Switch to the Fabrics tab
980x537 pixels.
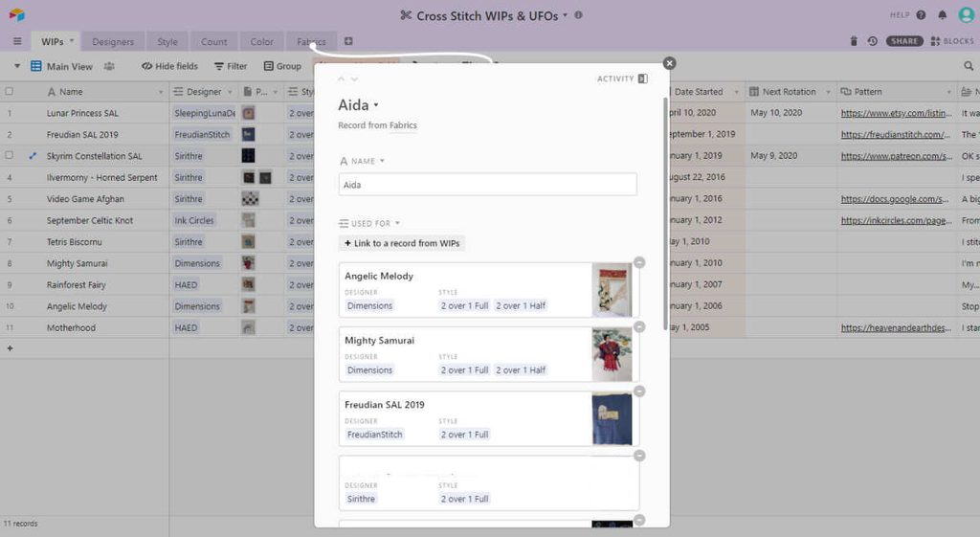[311, 42]
